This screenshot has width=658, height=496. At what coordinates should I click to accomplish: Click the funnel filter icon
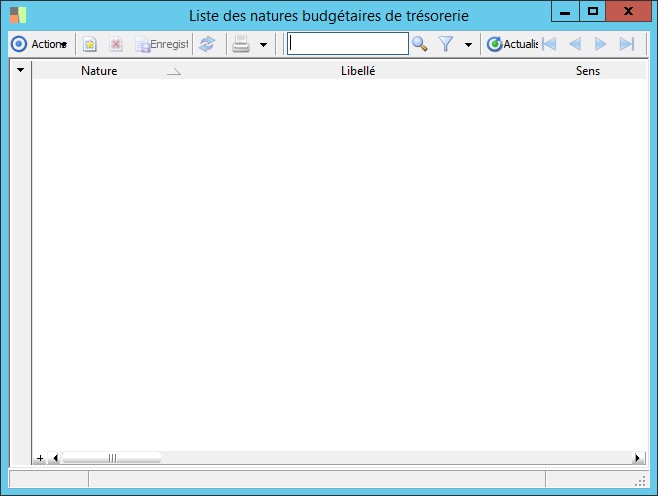pyautogui.click(x=446, y=44)
